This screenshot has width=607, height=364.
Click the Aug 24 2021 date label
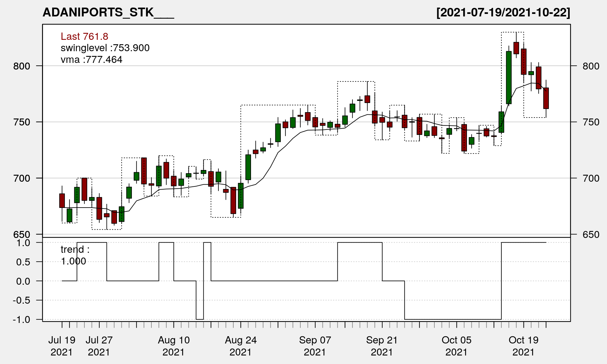point(241,346)
